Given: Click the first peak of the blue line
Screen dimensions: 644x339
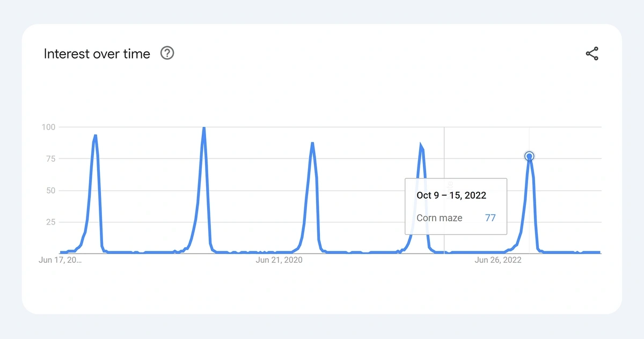Looking at the screenshot, I should (95, 136).
